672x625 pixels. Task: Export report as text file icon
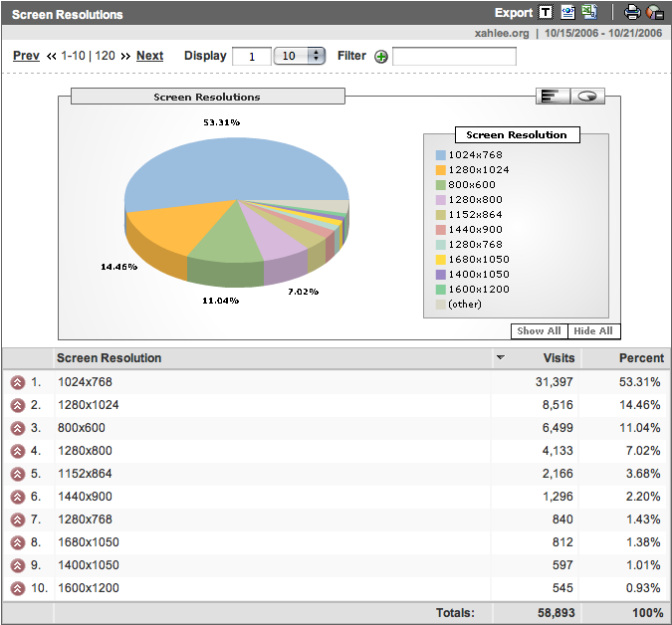546,13
